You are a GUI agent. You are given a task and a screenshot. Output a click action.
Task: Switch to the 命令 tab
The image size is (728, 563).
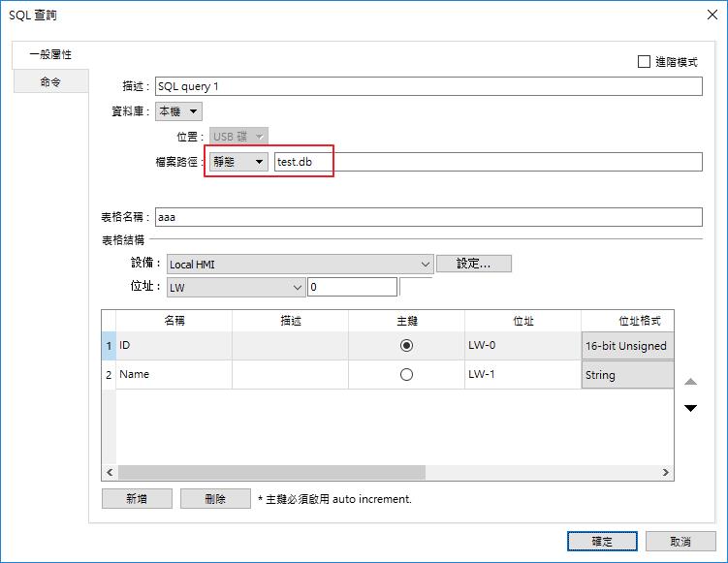tap(50, 82)
